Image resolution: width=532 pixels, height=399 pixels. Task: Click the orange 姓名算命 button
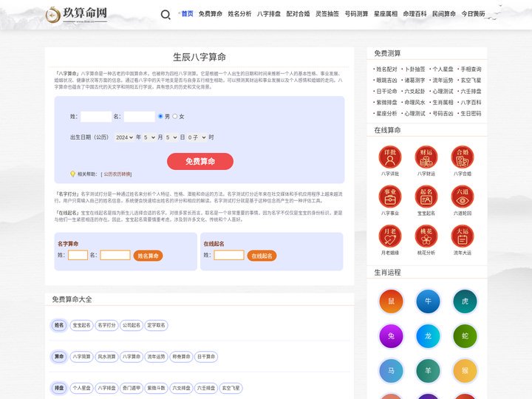(148, 256)
